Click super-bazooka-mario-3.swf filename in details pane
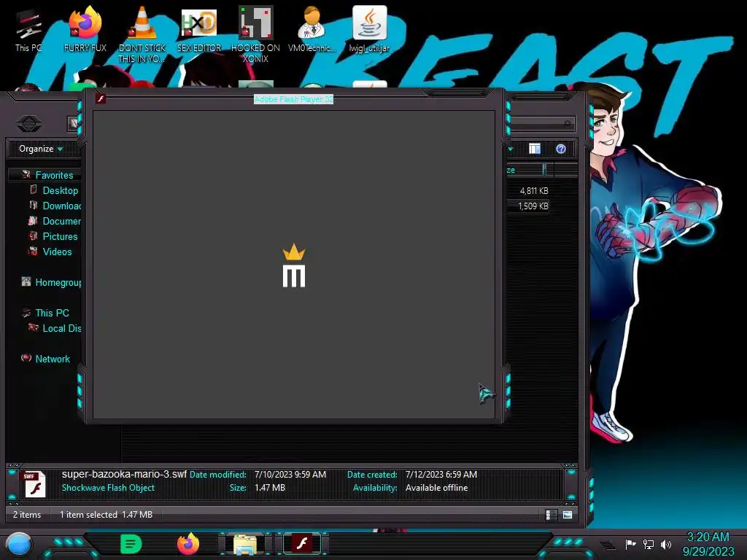This screenshot has width=747, height=560. tap(124, 474)
